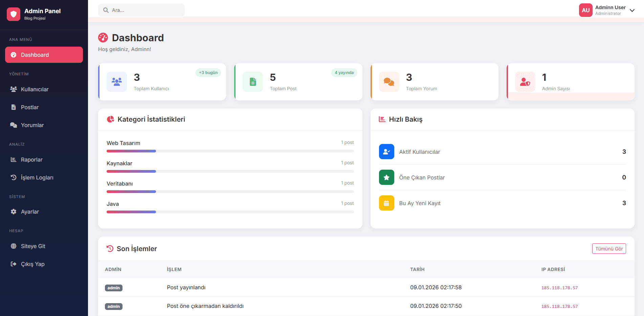Click the Admin Panel shield logo
Viewport: 644px width, 316px height.
click(x=14, y=14)
